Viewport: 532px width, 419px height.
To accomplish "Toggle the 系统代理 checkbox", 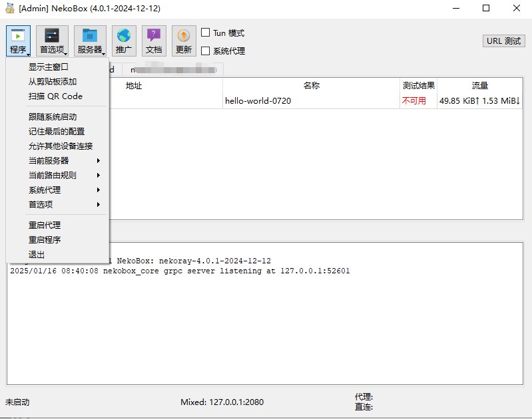I will [x=206, y=51].
